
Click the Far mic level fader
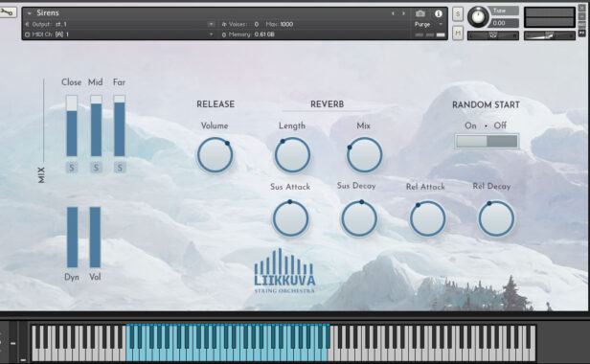tap(120, 125)
